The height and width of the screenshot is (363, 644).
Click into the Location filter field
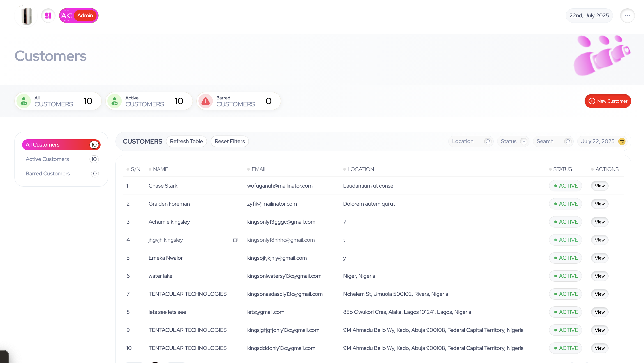465,141
